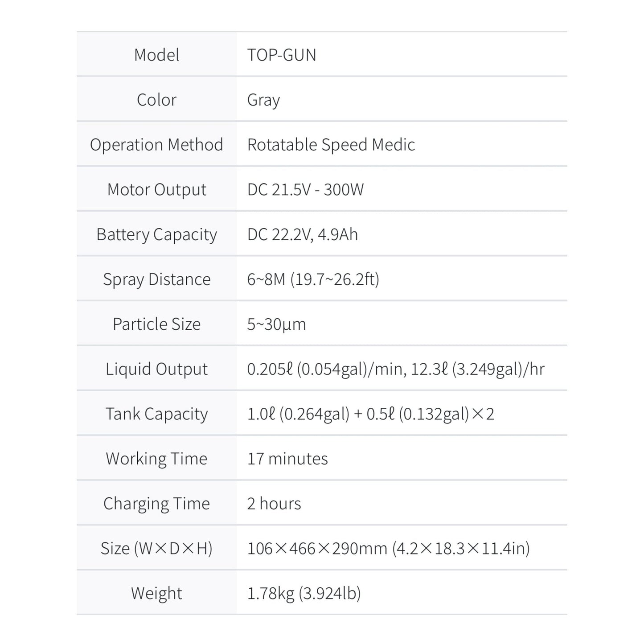Select the 17 minutes working time
This screenshot has height=644, width=644.
click(x=287, y=459)
